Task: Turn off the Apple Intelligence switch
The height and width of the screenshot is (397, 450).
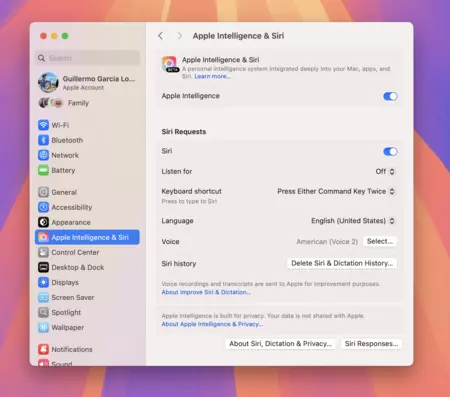Action: tap(390, 96)
